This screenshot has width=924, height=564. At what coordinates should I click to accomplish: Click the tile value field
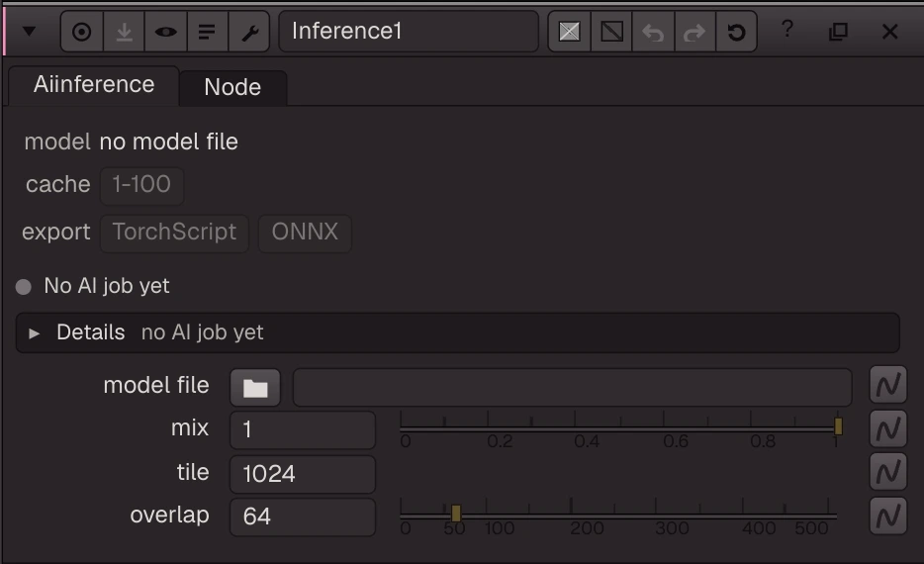(303, 474)
